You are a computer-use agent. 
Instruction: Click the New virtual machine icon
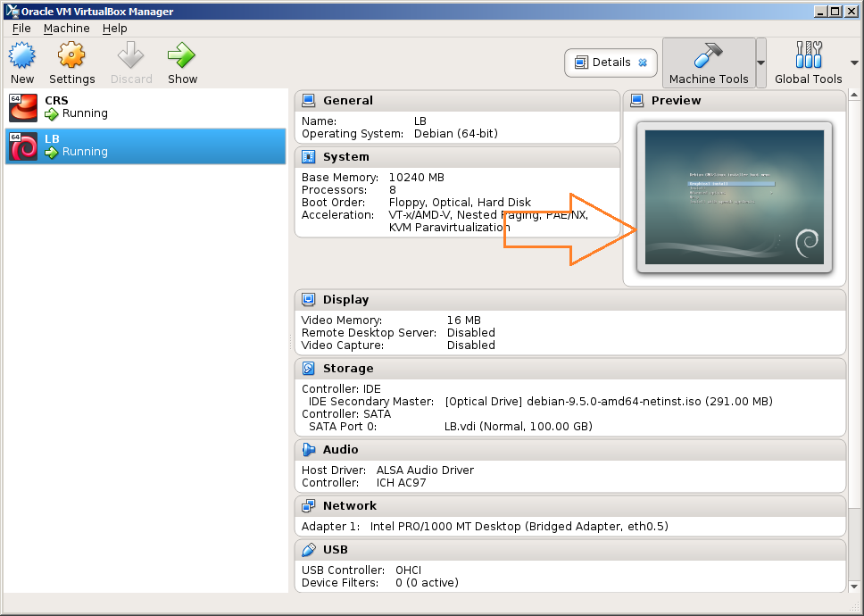[22, 55]
